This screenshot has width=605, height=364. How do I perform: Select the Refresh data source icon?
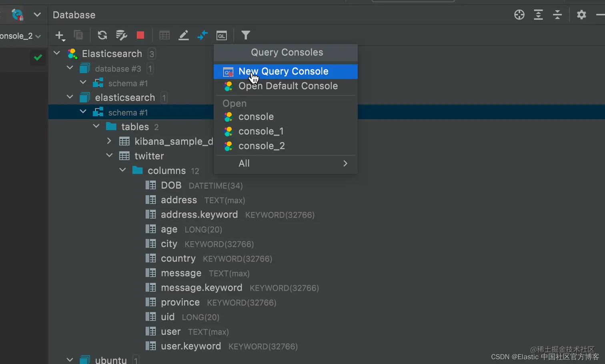click(102, 35)
